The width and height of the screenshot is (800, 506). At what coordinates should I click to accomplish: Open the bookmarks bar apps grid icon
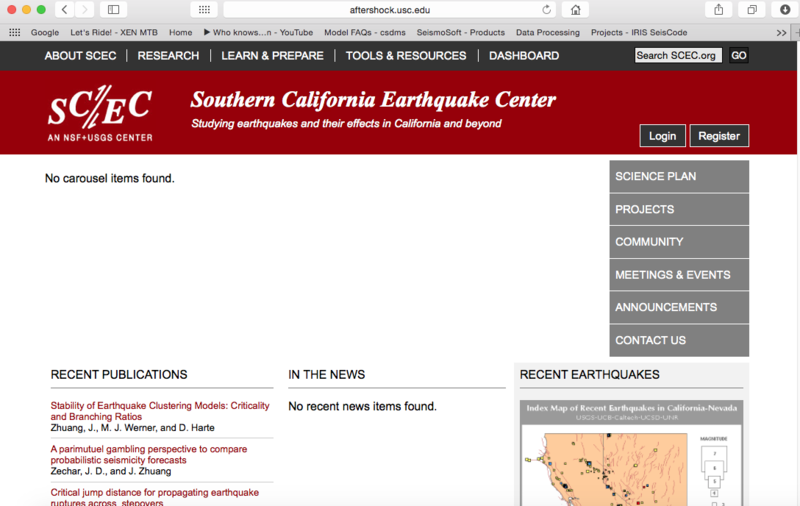(x=15, y=33)
